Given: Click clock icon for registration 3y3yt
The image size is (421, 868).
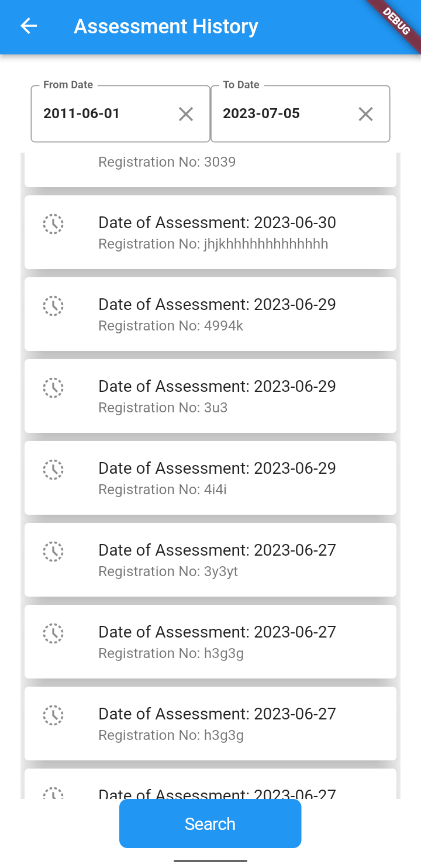Looking at the screenshot, I should [53, 552].
